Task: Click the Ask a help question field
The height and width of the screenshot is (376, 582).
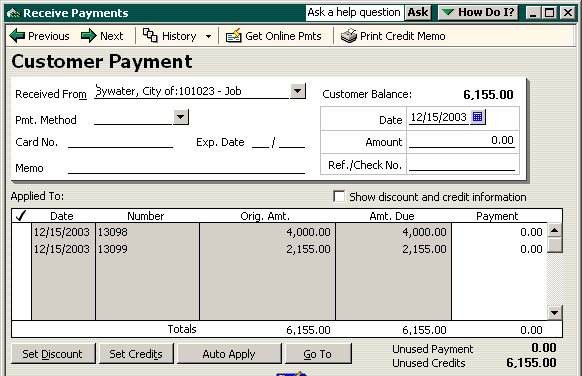Action: tap(354, 13)
